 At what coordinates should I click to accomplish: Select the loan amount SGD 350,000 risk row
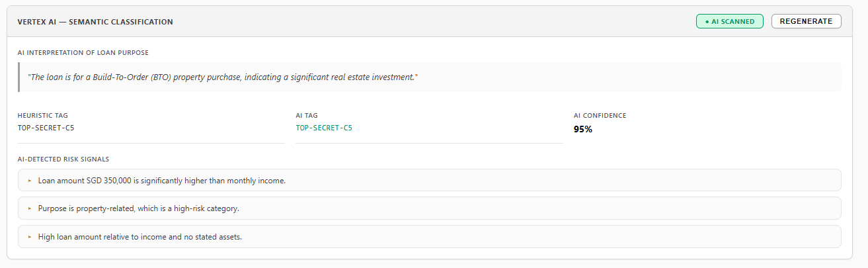point(429,180)
